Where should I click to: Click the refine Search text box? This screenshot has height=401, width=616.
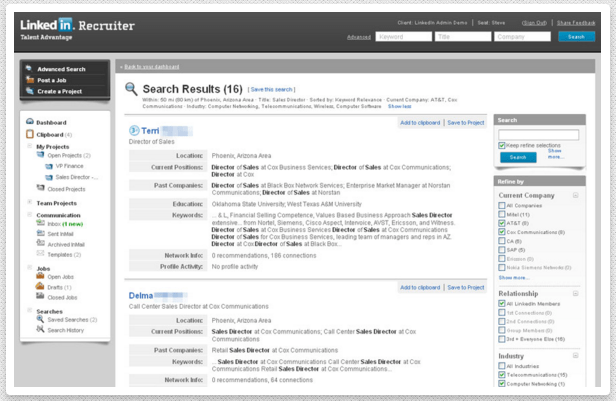(539, 135)
